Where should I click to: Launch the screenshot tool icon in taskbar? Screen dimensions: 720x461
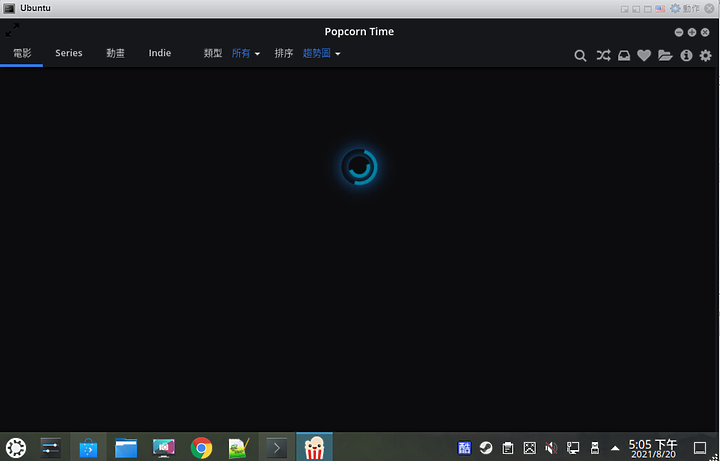tap(163, 447)
